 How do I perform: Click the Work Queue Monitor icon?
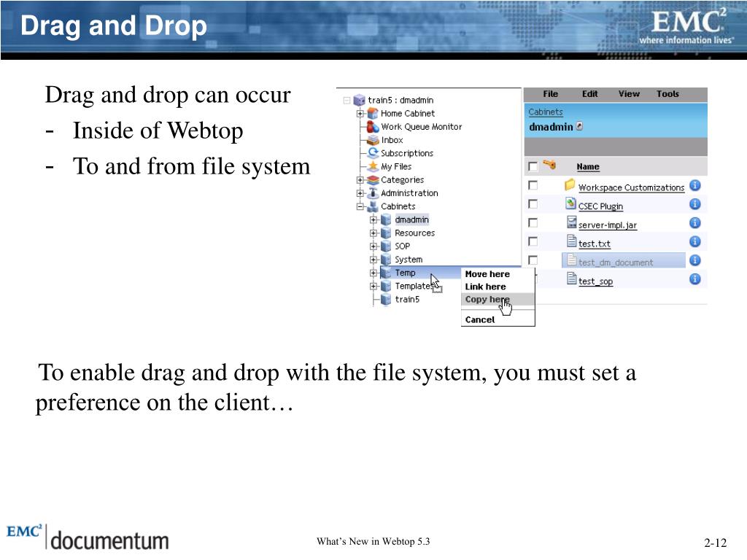point(373,127)
